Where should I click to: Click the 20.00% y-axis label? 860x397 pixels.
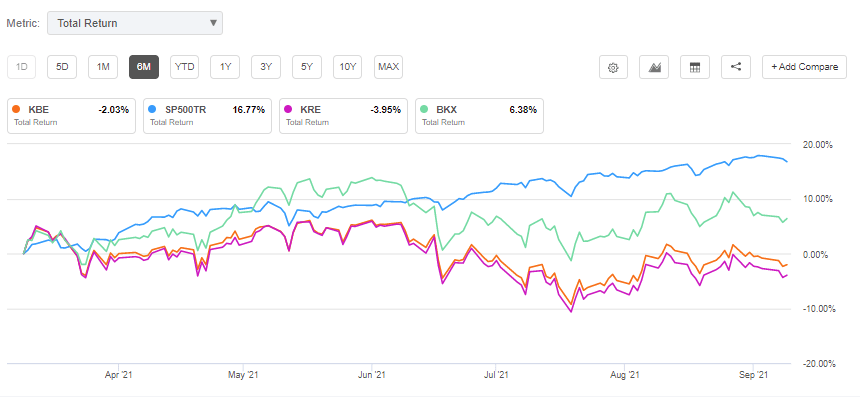coord(819,145)
